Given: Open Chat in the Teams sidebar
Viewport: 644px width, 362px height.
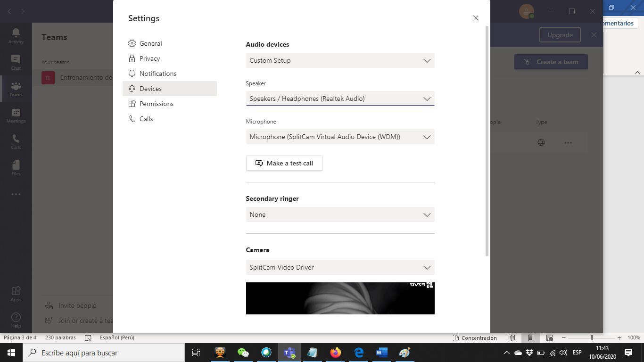Looking at the screenshot, I should click(x=16, y=62).
